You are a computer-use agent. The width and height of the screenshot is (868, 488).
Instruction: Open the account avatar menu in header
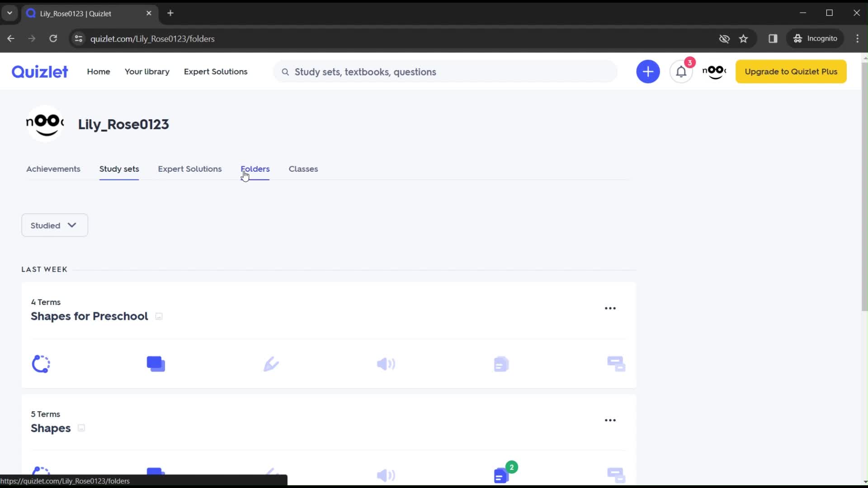click(x=714, y=71)
